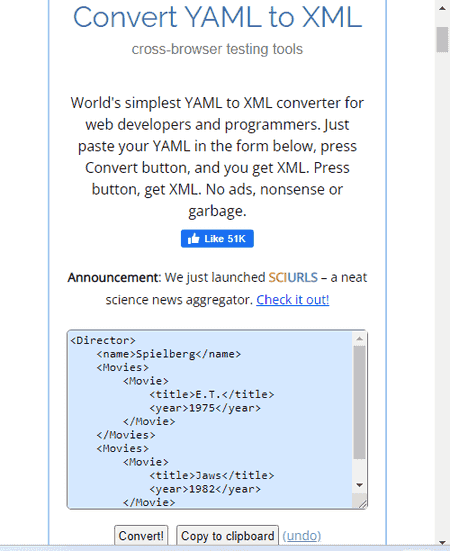Open the SCIURLS link
This screenshot has width=450, height=551.
point(293,278)
